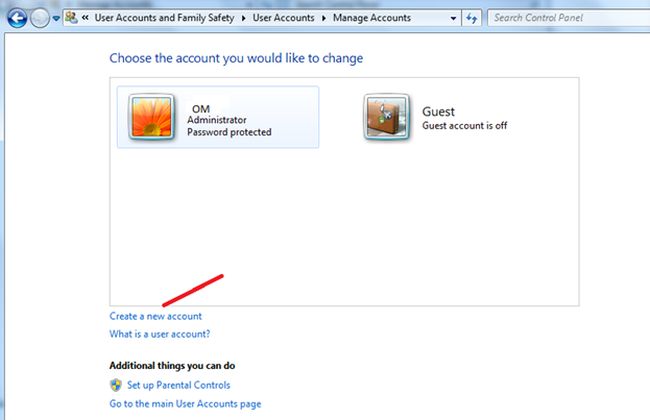Screen dimensions: 650x420
Task: Click the Create a new account link
Action: pyautogui.click(x=155, y=316)
